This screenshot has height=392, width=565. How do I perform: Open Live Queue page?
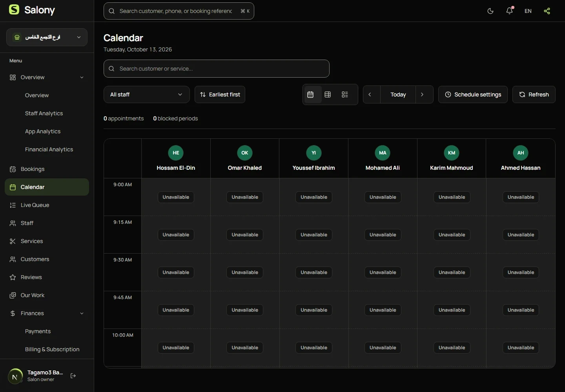coord(47,205)
